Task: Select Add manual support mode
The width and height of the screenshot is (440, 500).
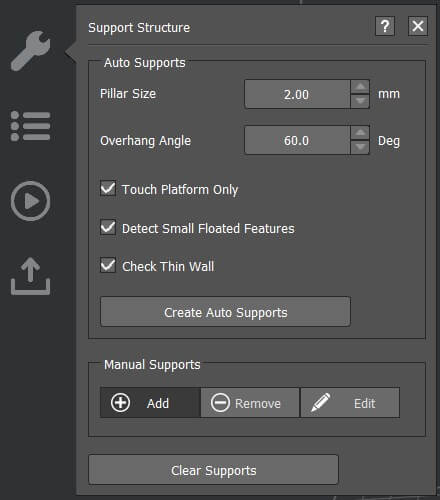Action: coord(150,403)
